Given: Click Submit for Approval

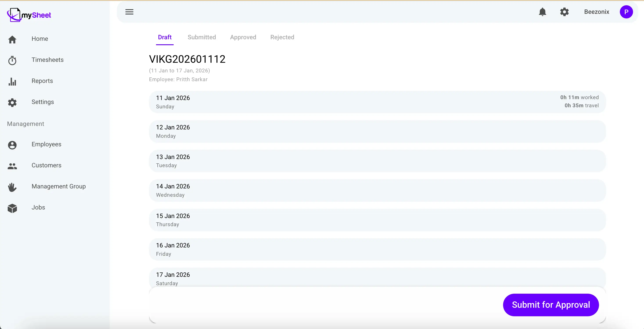Looking at the screenshot, I should click(551, 305).
